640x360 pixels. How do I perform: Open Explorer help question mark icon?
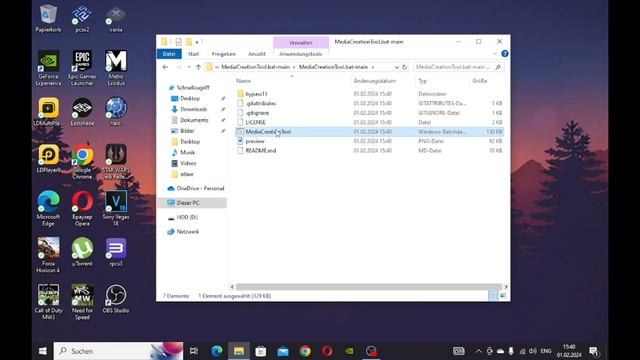[x=505, y=53]
